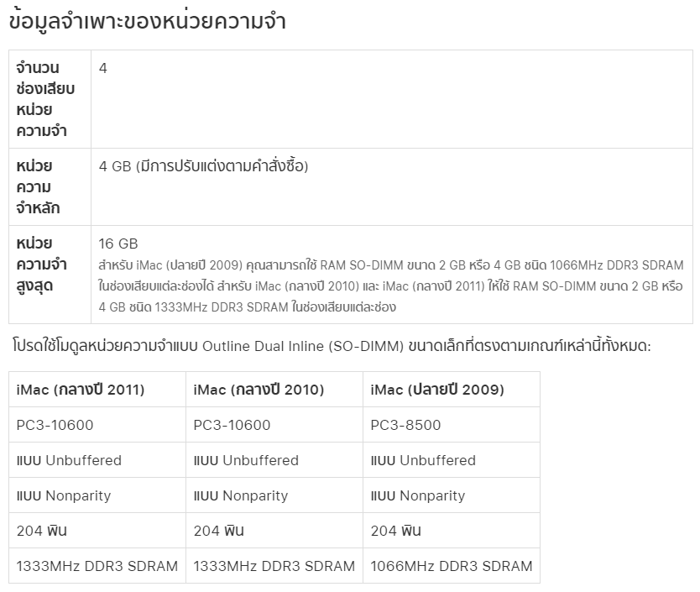
Task: Click 1333MHz DDR3 SDRAM in the 2011 column
Action: pos(97,566)
